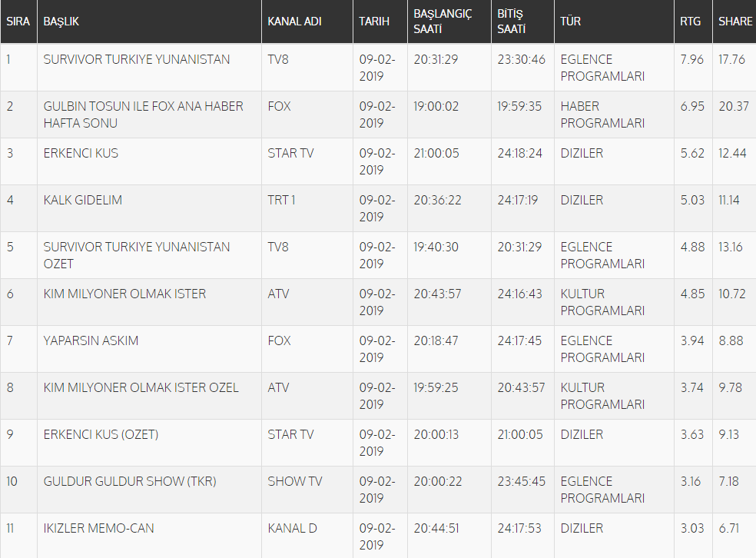
Task: Click the SIRA column header
Action: coord(18,22)
